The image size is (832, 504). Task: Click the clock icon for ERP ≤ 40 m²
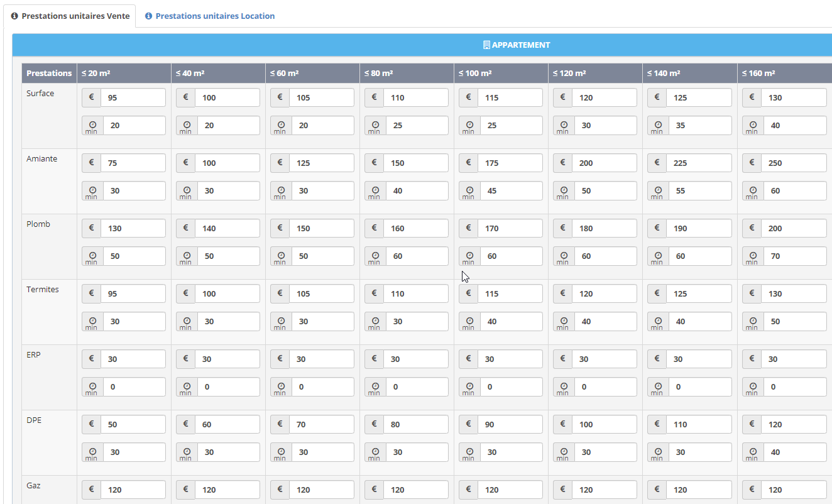(x=186, y=386)
